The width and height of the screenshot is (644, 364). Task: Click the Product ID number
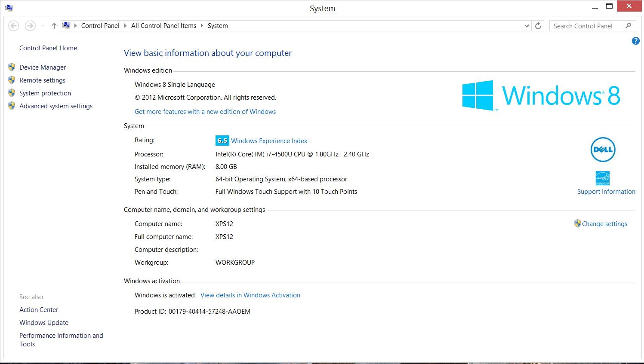pyautogui.click(x=209, y=312)
